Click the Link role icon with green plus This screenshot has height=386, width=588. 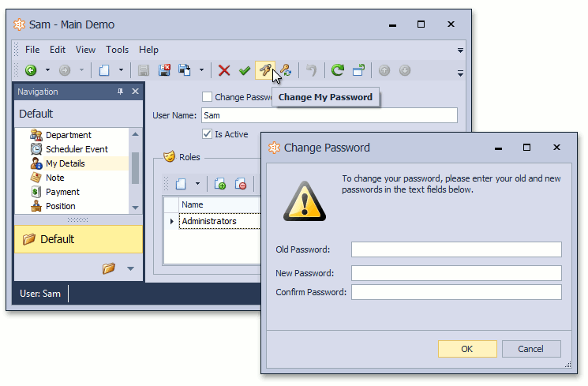point(219,184)
